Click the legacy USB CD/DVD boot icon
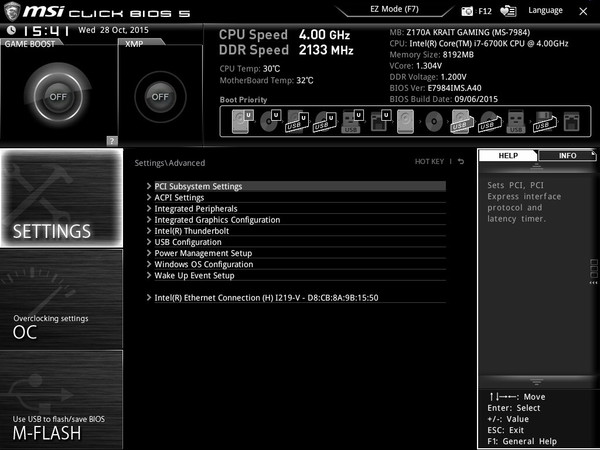This screenshot has width=600, height=450. coord(490,121)
